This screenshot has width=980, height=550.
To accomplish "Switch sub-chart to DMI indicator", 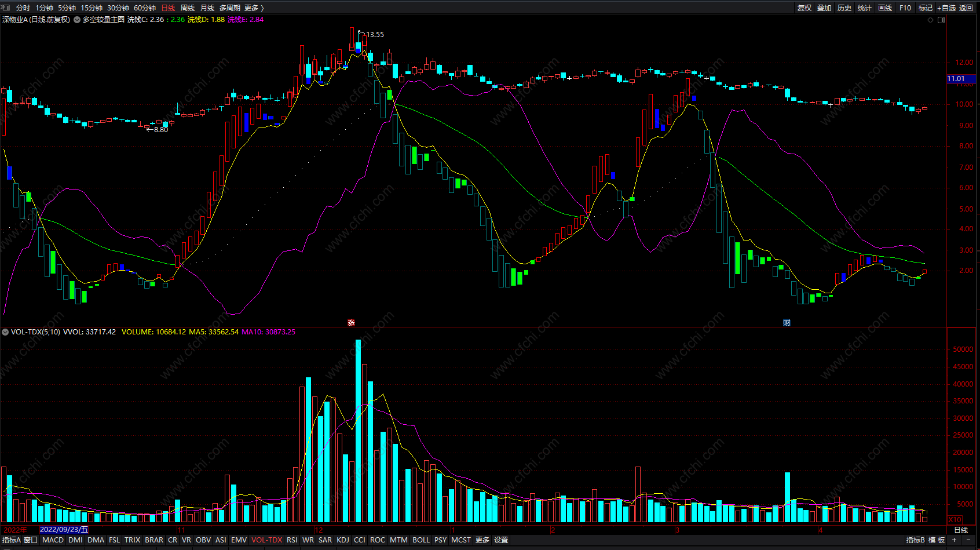I will click(76, 540).
